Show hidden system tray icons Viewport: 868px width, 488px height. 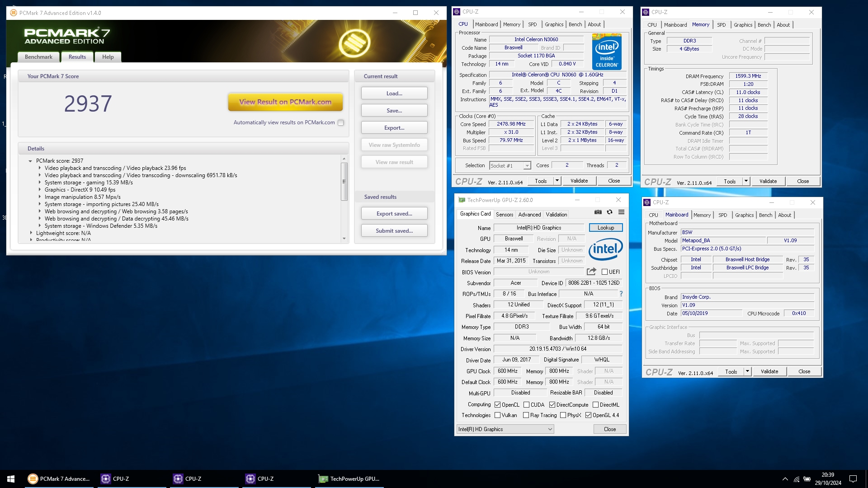[785, 479]
